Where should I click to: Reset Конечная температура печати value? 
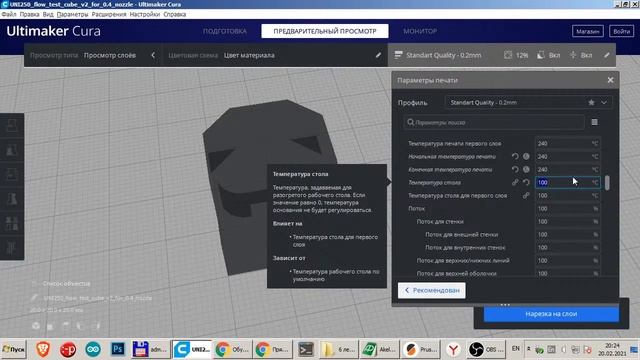tap(515, 169)
